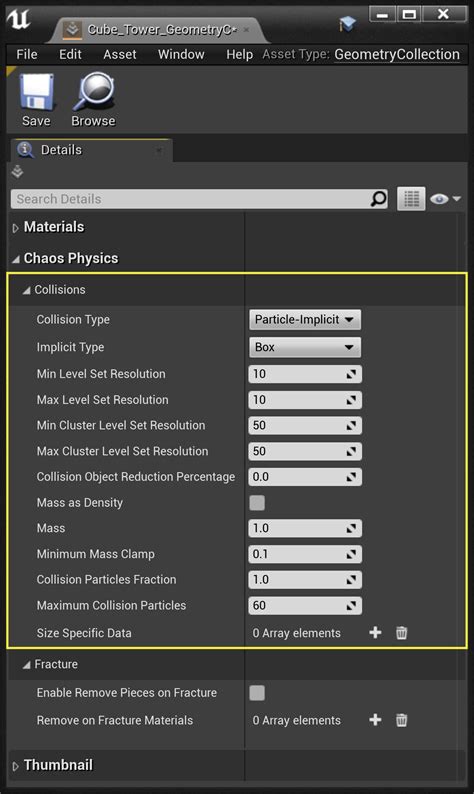Open the Window menu
Viewport: 474px width, 794px height.
click(x=181, y=54)
